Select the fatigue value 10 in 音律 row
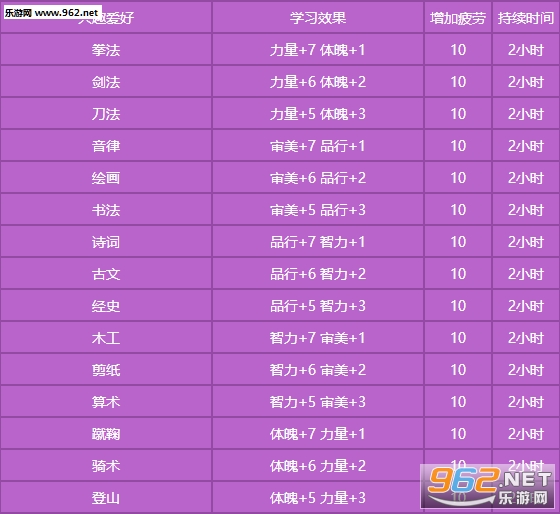The image size is (560, 514). (458, 145)
